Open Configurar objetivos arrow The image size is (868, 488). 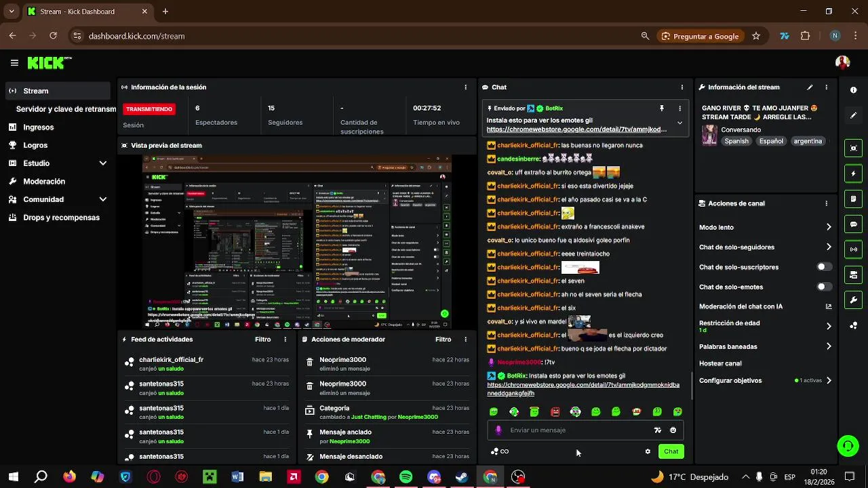click(x=828, y=380)
